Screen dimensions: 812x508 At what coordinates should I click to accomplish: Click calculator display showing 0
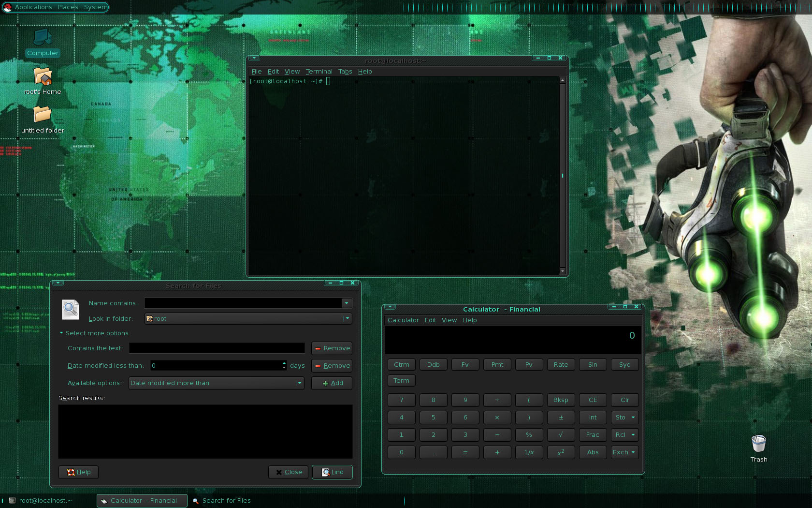(513, 340)
